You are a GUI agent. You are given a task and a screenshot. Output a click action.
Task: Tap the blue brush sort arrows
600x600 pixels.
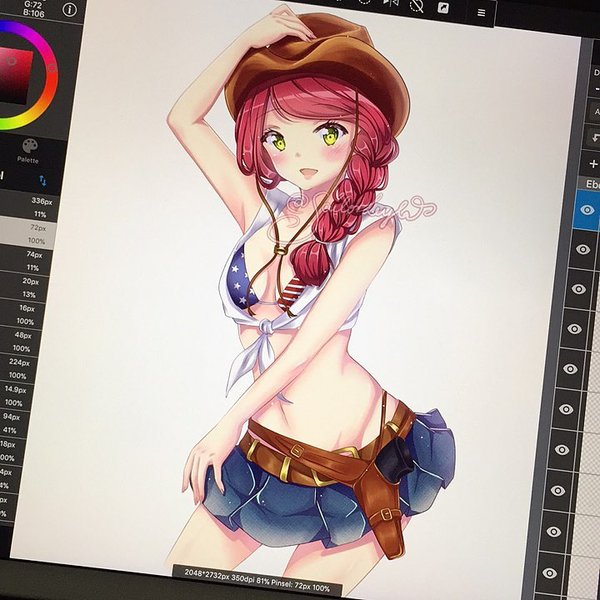click(x=43, y=181)
